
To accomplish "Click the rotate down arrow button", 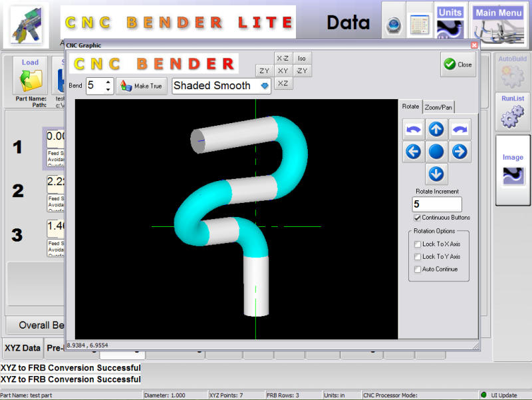I will tap(436, 174).
